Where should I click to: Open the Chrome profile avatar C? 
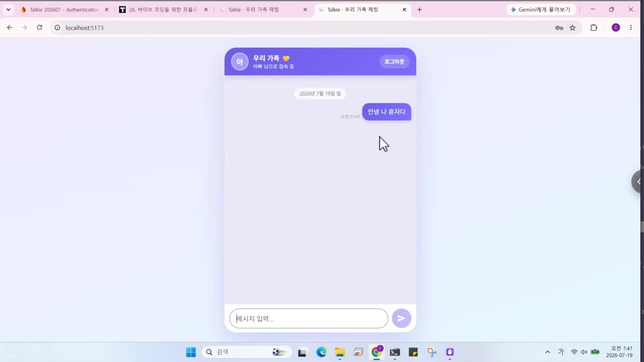pyautogui.click(x=616, y=28)
